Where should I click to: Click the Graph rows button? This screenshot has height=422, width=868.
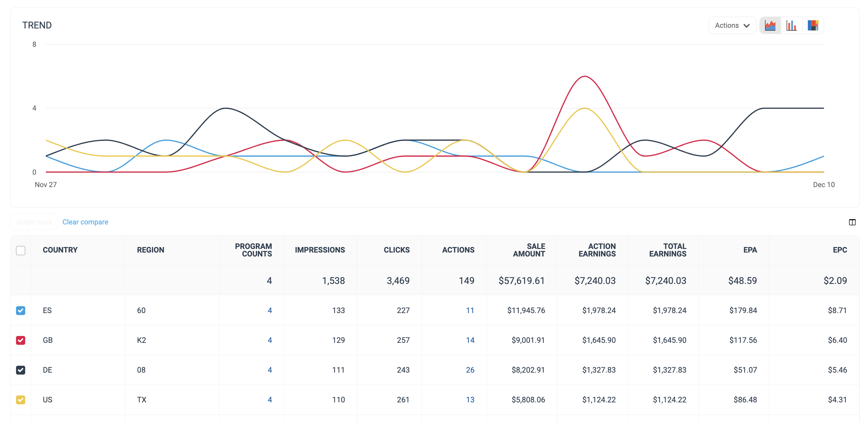34,222
